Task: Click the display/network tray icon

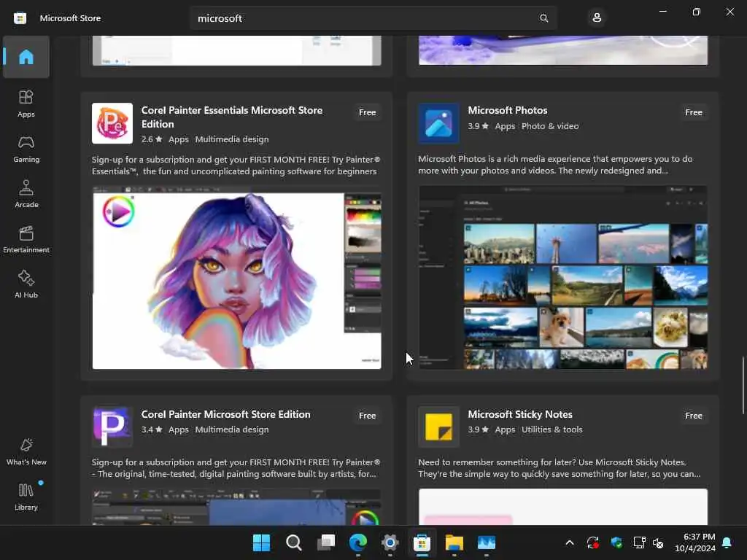Action: 639,542
